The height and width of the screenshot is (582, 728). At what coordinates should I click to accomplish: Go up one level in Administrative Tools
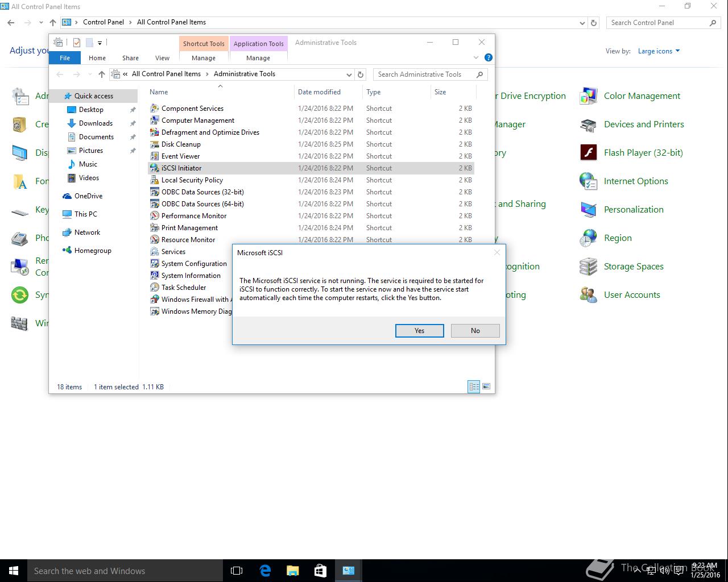point(101,74)
